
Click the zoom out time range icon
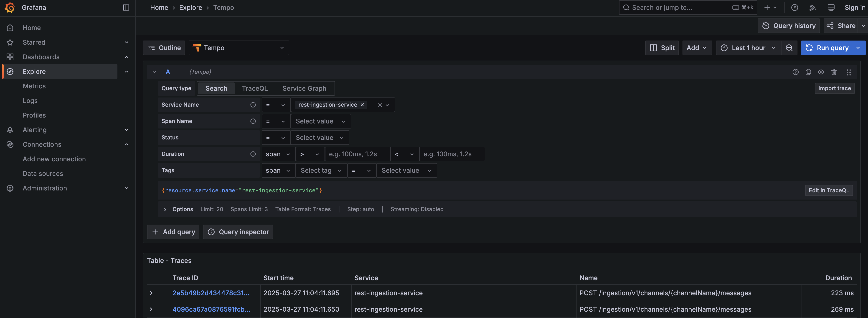(789, 48)
